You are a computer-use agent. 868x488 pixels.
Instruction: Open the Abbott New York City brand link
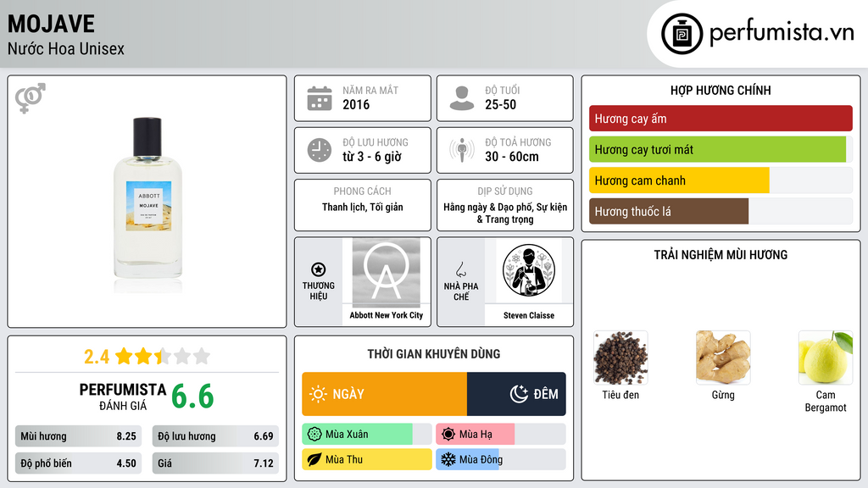pyautogui.click(x=386, y=315)
